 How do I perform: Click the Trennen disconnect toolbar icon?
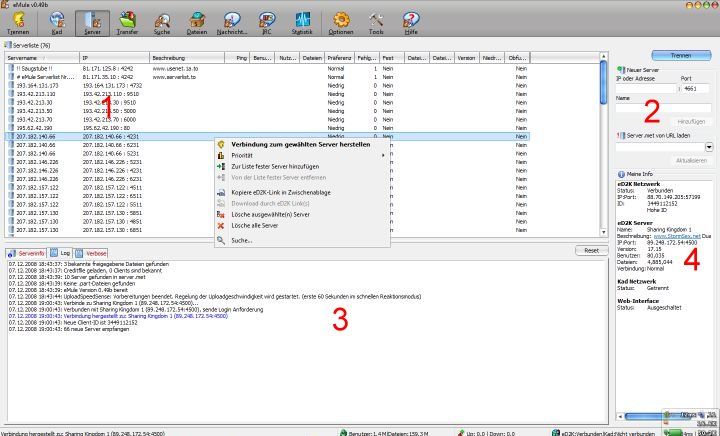(x=17, y=20)
